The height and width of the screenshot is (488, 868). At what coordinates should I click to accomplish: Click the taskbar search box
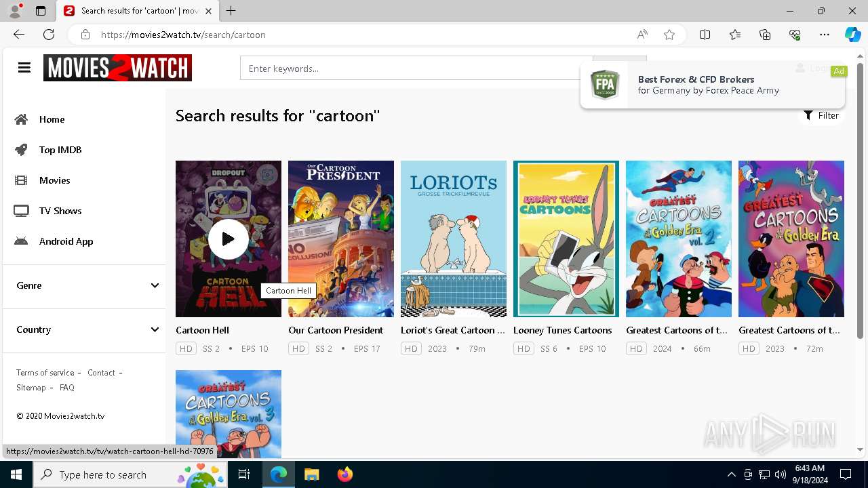coord(130,474)
